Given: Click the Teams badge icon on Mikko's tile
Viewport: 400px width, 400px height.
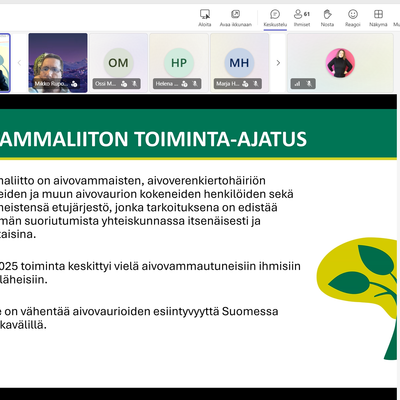Looking at the screenshot, I should 74,84.
